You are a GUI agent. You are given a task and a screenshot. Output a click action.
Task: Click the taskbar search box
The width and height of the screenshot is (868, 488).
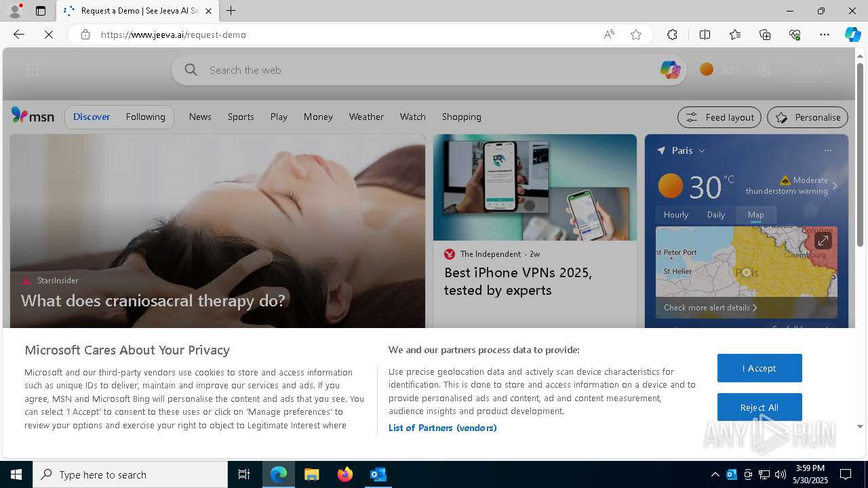pyautogui.click(x=130, y=474)
